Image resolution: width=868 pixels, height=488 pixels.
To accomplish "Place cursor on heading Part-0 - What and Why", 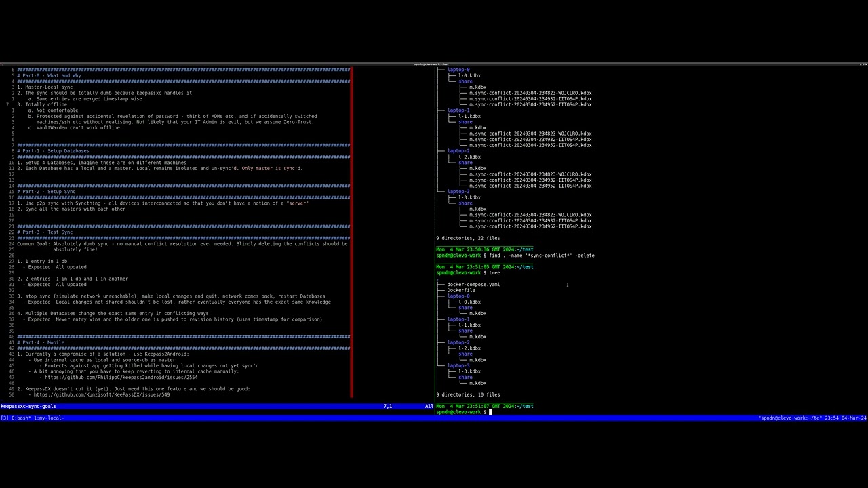I will pos(49,76).
